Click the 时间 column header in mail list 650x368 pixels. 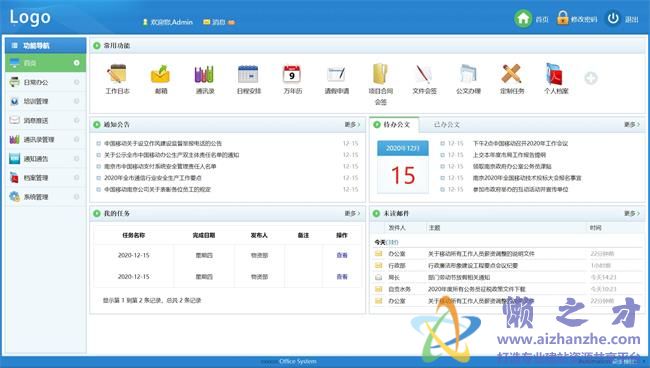595,228
